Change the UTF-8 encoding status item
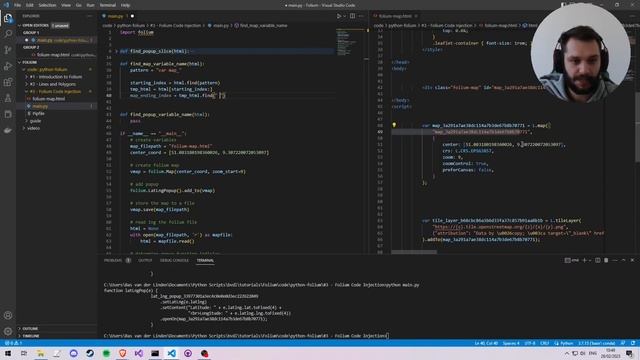This screenshot has width=640, height=360. tap(529, 343)
